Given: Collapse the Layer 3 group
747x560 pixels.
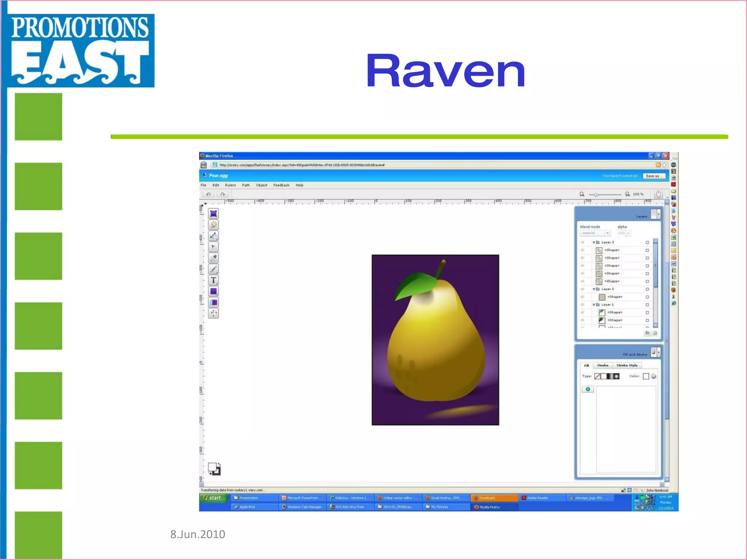Looking at the screenshot, I should [594, 242].
